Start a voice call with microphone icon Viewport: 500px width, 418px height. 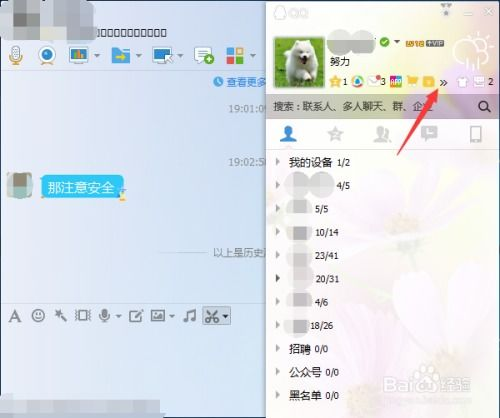tap(16, 55)
